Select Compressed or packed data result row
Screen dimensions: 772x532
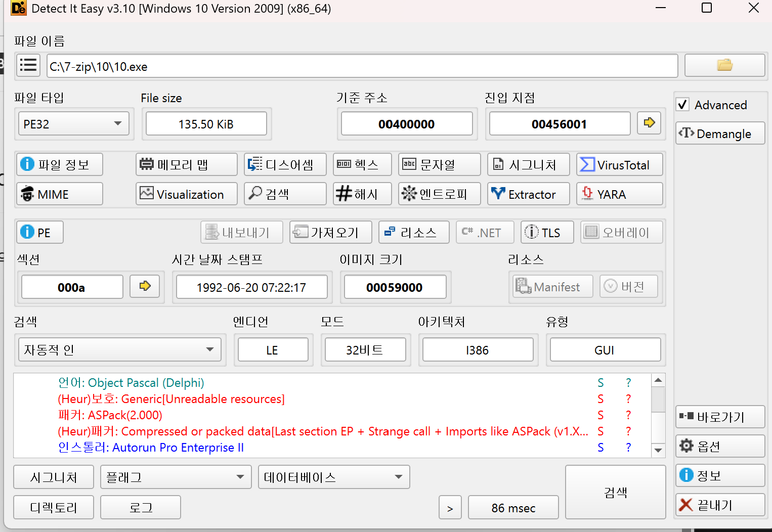[323, 431]
